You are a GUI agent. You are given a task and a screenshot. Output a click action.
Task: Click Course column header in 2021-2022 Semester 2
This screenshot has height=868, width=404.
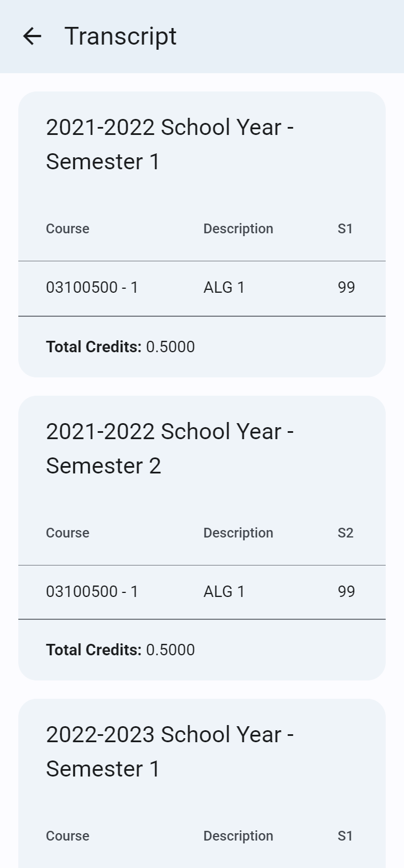[x=68, y=533]
